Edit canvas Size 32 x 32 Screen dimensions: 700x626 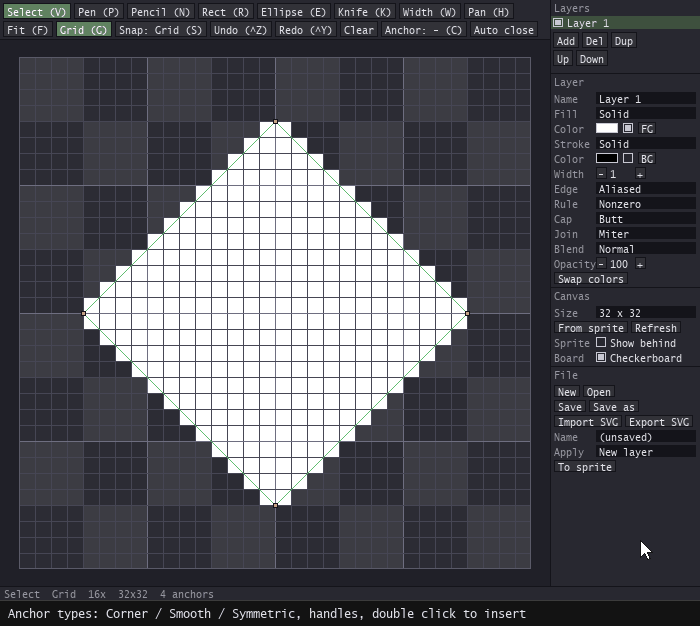[646, 313]
